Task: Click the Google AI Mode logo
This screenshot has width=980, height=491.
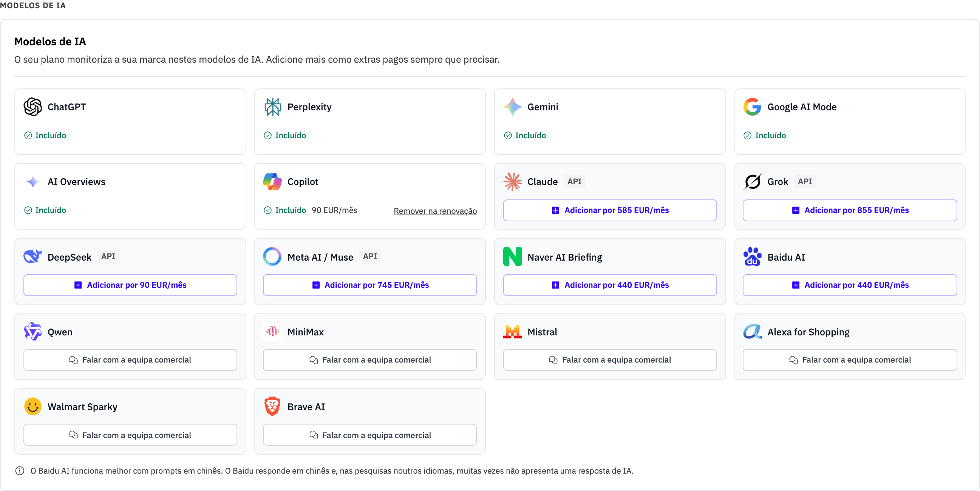Action: click(752, 107)
